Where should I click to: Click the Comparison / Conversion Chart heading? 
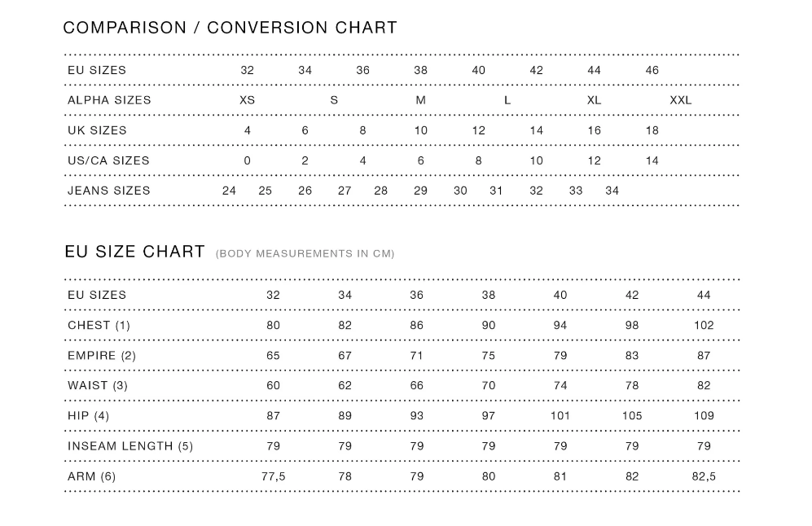[230, 28]
